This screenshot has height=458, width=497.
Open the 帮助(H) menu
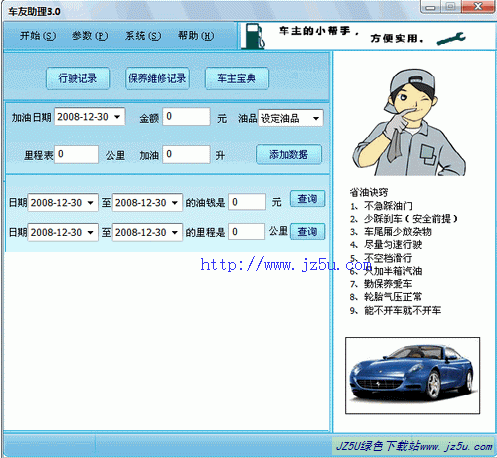[x=196, y=36]
